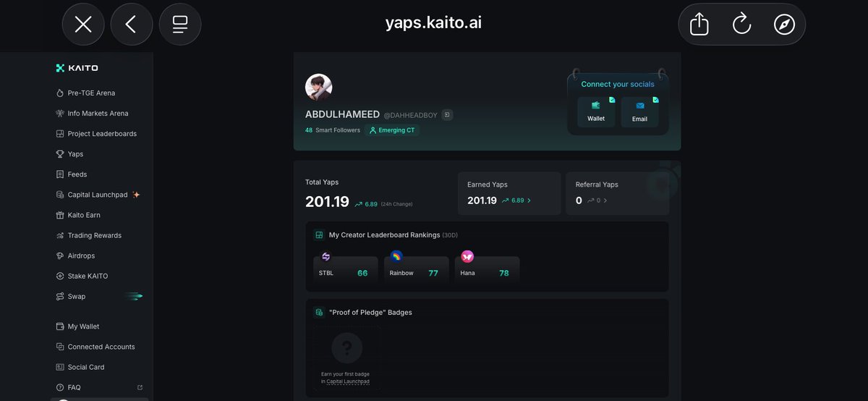Click My Creator Leaderboard Rankings heading

coord(384,235)
